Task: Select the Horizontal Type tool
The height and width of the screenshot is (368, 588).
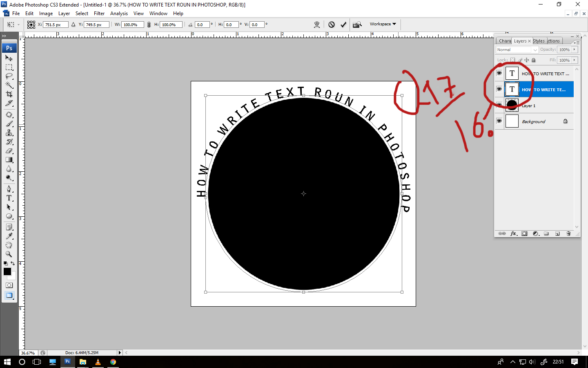Action: 9,198
